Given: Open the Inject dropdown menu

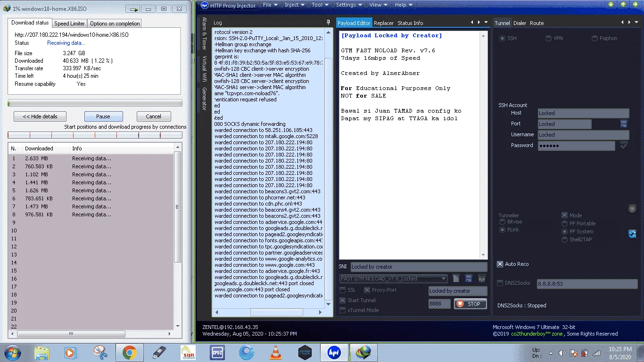Looking at the screenshot, I should (295, 5).
